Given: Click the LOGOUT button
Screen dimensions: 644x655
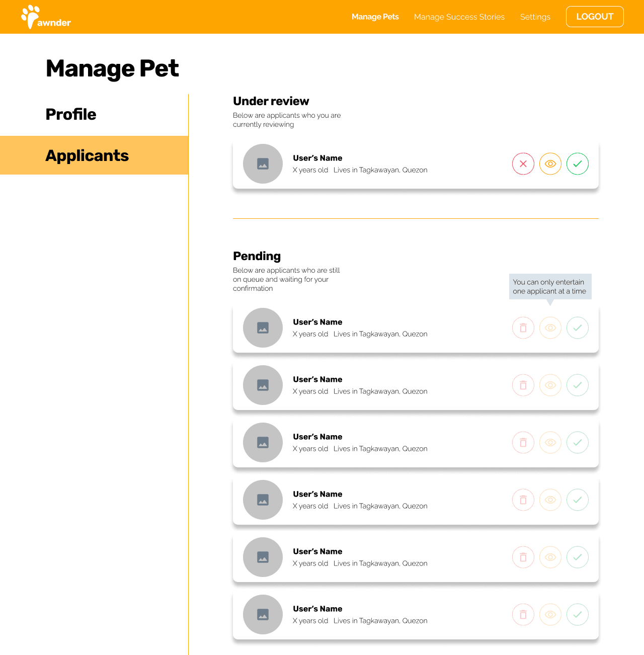Looking at the screenshot, I should point(595,17).
